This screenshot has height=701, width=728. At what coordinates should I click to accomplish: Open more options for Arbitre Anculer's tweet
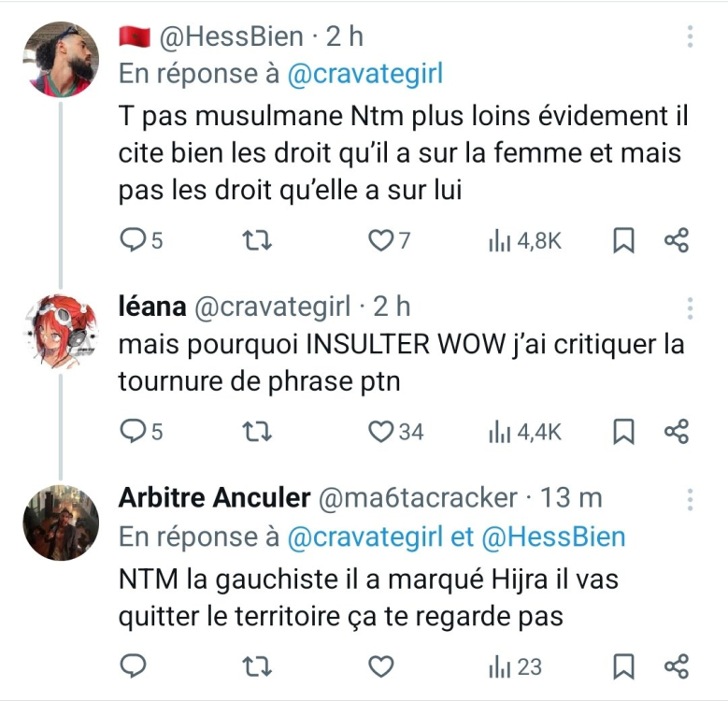tap(690, 498)
